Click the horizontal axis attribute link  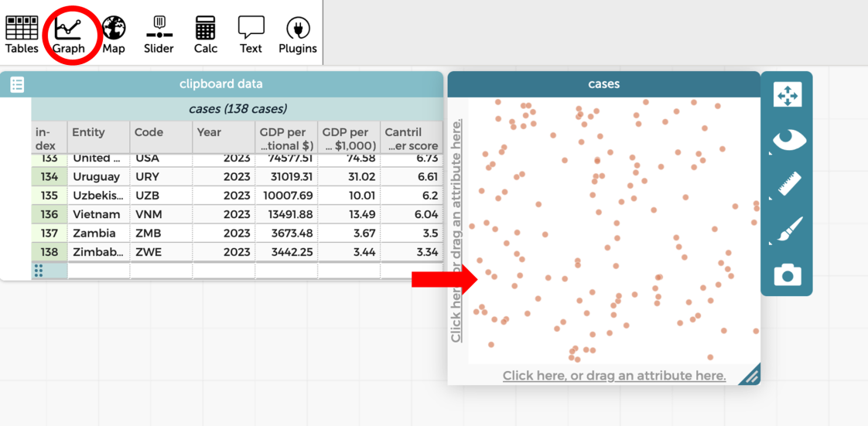[x=613, y=376]
